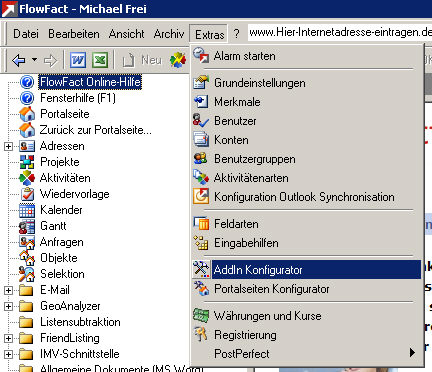Viewport: 432px width, 372px height.
Task: Click Merkmale text in Extras menu
Action: tap(237, 102)
